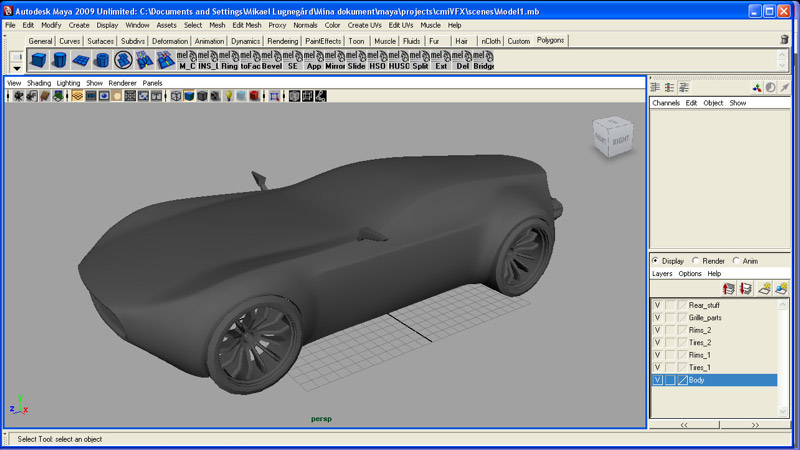Click the red cube icon in panel toolbar
The height and width of the screenshot is (450, 800).
pyautogui.click(x=255, y=96)
